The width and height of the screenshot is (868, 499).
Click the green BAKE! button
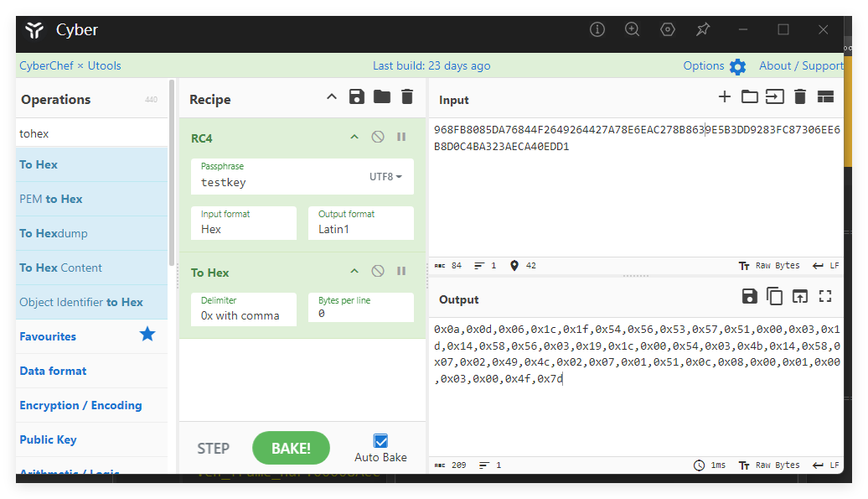point(292,448)
